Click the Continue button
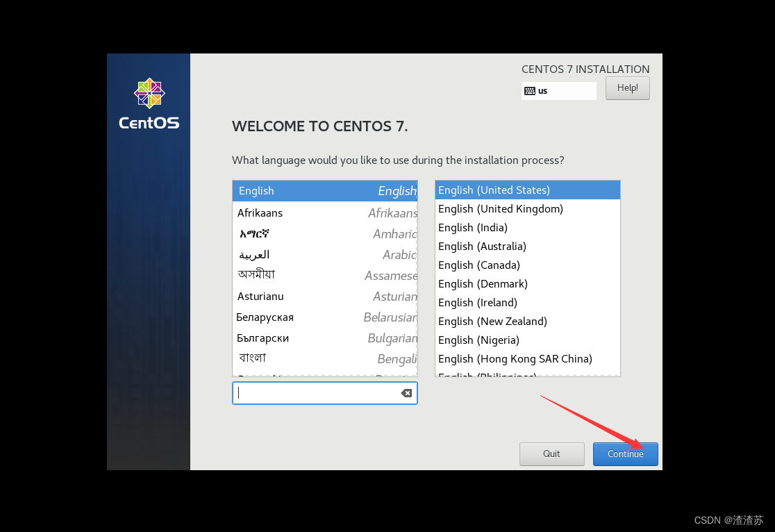This screenshot has width=775, height=532. 625,454
